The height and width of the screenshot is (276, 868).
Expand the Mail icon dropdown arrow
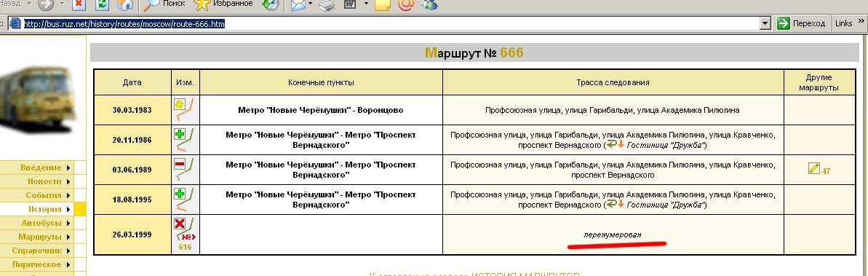coord(311,4)
